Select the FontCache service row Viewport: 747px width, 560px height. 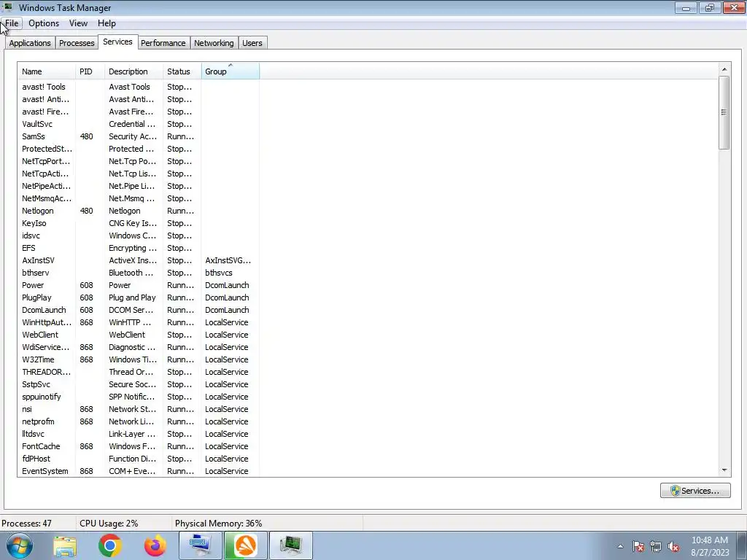(x=138, y=446)
